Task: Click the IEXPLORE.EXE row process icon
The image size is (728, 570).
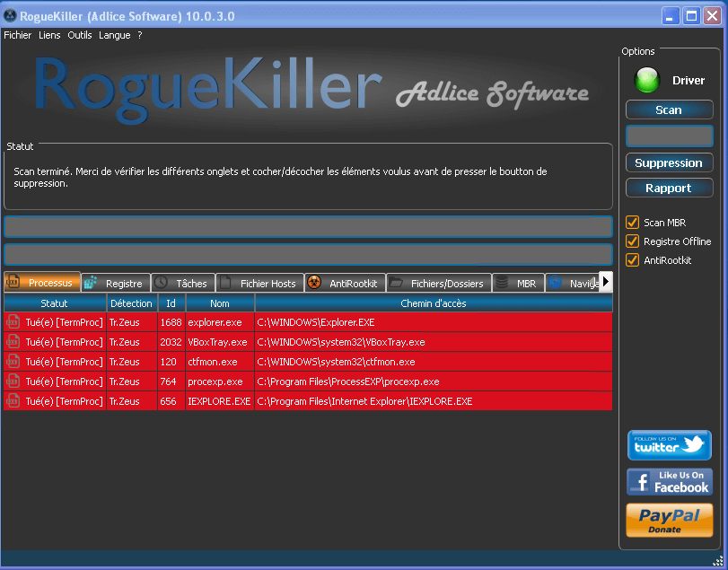Action: [13, 401]
